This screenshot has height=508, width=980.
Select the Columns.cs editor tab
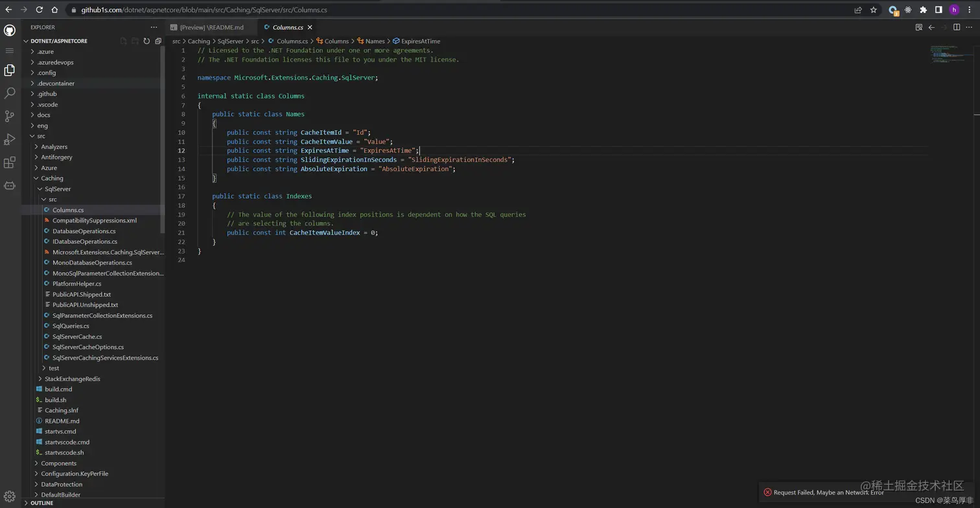pos(288,27)
